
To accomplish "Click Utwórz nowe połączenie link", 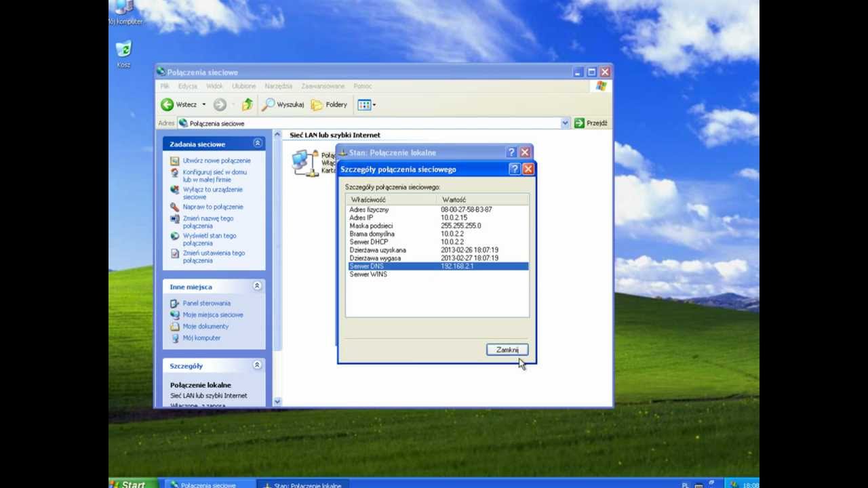I will (x=216, y=161).
